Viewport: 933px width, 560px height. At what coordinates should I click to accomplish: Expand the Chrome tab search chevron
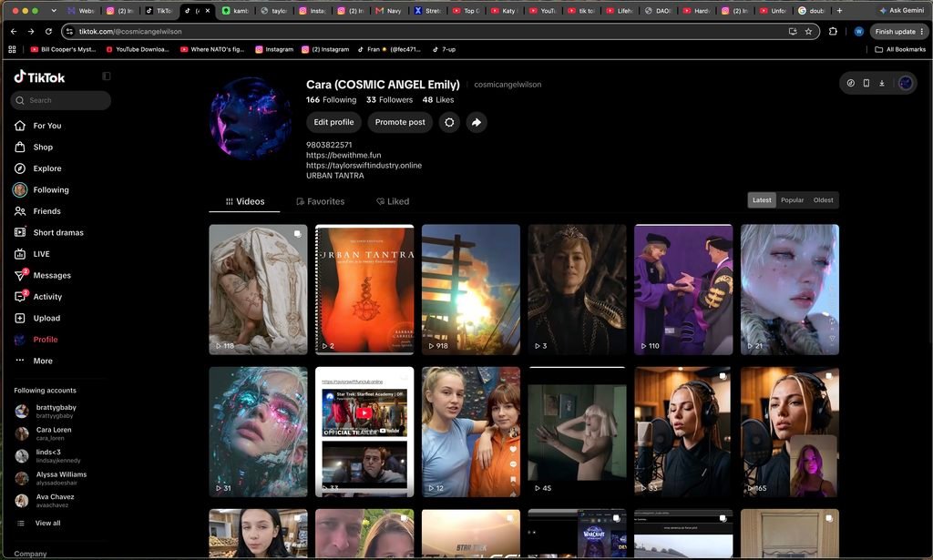click(x=54, y=11)
